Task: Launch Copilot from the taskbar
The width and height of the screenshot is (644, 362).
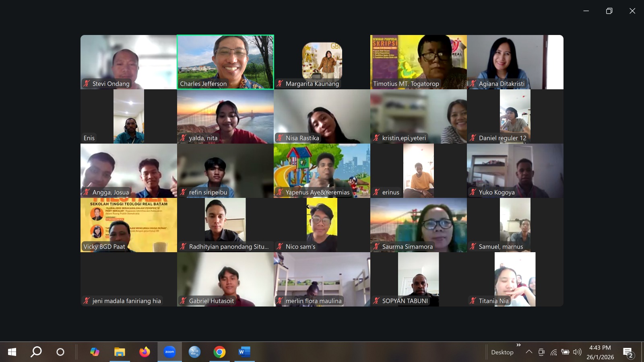Action: (x=95, y=352)
